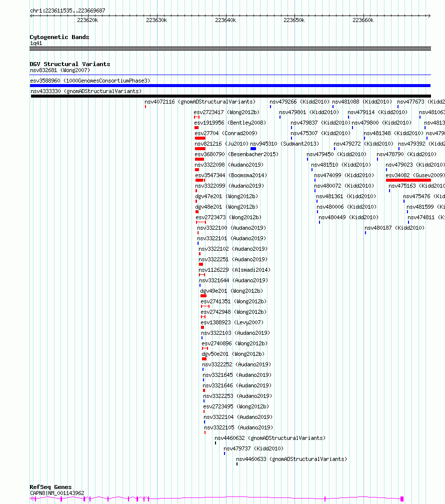Select nsv3322098 (Audano2019) label

tap(229, 165)
